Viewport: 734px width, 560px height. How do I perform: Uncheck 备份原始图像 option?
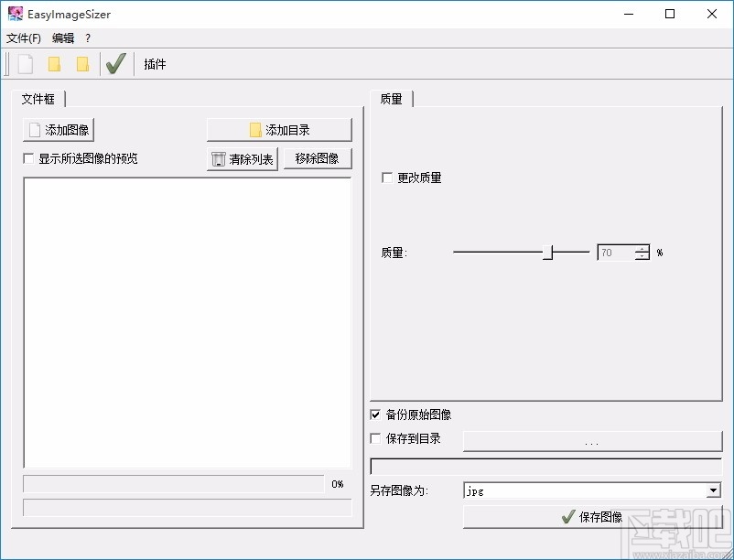click(x=375, y=415)
